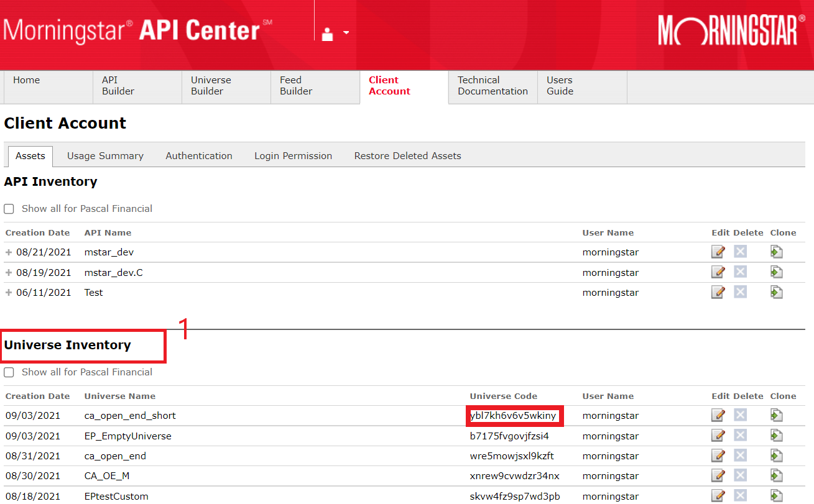
Task: Click the EP_EmptyUniverse universe name
Action: tap(127, 436)
